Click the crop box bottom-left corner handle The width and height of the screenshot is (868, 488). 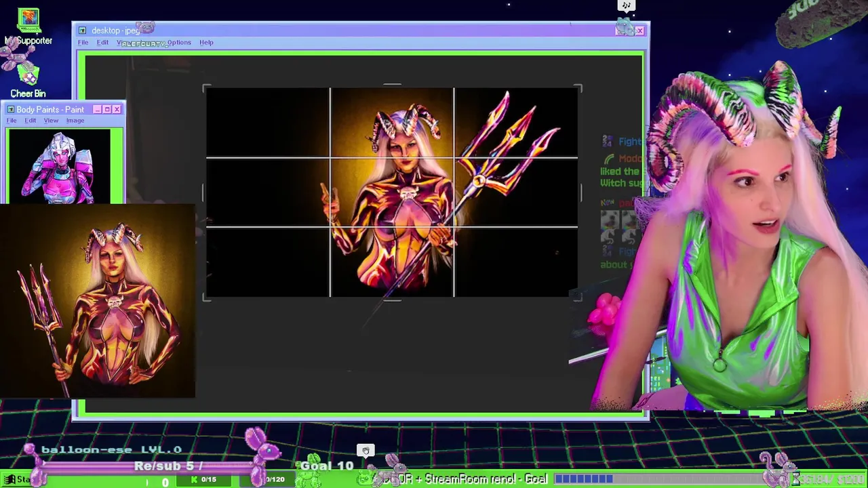[206, 297]
